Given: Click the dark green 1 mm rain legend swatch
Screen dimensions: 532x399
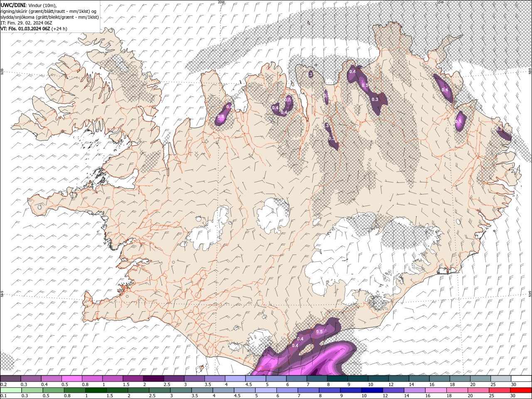Looking at the screenshot, I should pyautogui.click(x=96, y=390).
